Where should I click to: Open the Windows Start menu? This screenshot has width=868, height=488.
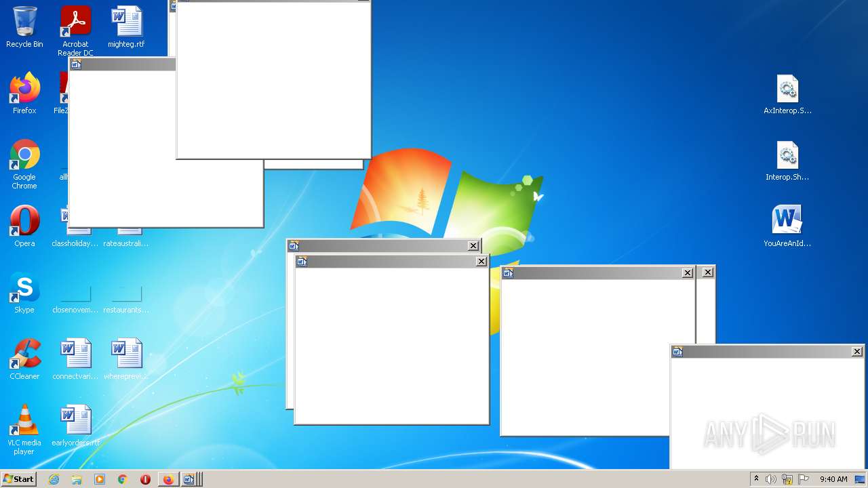[x=19, y=479]
